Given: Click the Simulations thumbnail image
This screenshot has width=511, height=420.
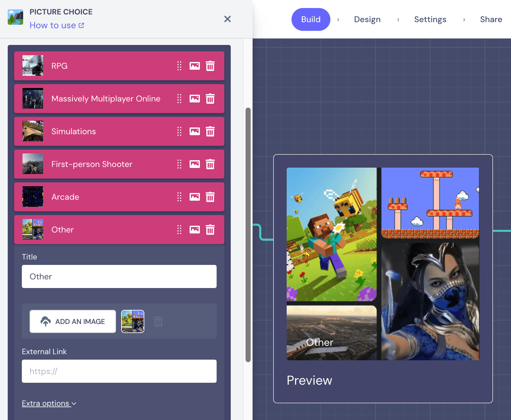Looking at the screenshot, I should [x=33, y=131].
